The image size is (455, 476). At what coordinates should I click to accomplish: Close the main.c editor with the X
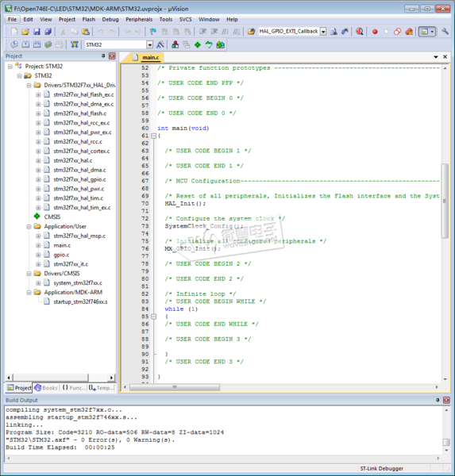445,57
